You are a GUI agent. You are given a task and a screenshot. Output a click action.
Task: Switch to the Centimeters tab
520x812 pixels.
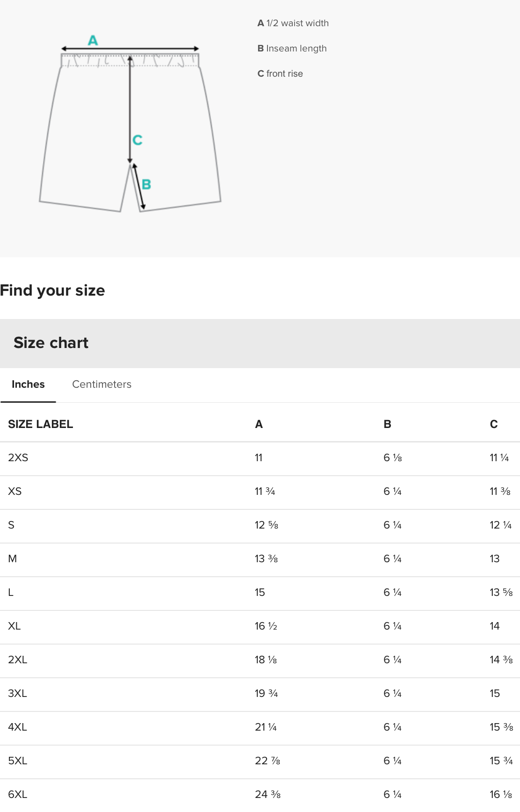[101, 384]
